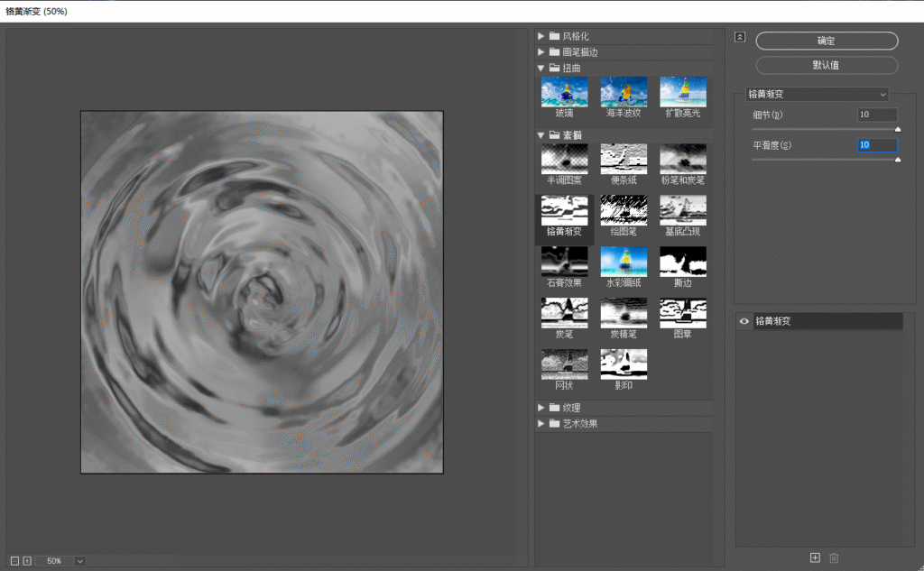924x571 pixels.
Task: Delete the effect layer with trash icon
Action: click(834, 557)
